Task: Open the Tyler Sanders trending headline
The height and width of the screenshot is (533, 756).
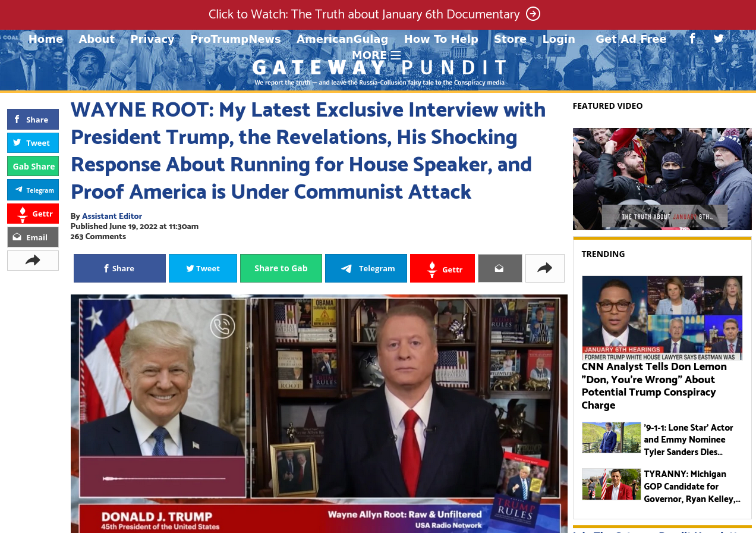Action: [x=689, y=440]
